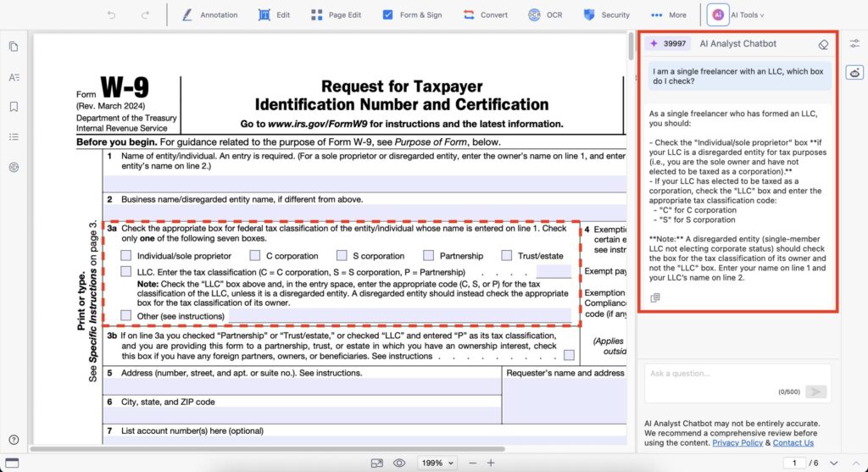Zoom in with the plus button
Viewport: 868px width, 472px height.
pyautogui.click(x=491, y=464)
